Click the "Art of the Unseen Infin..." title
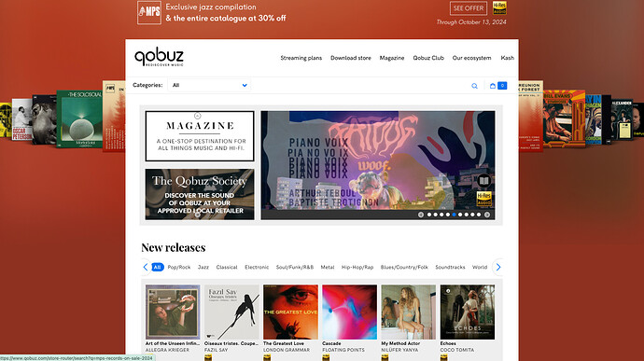This screenshot has height=361, width=644. tap(173, 343)
